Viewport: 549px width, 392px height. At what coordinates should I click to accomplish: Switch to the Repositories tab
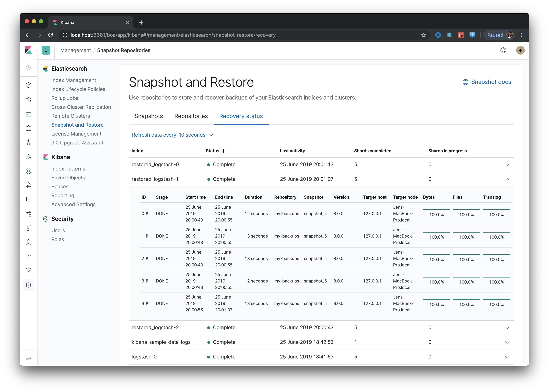(x=191, y=116)
